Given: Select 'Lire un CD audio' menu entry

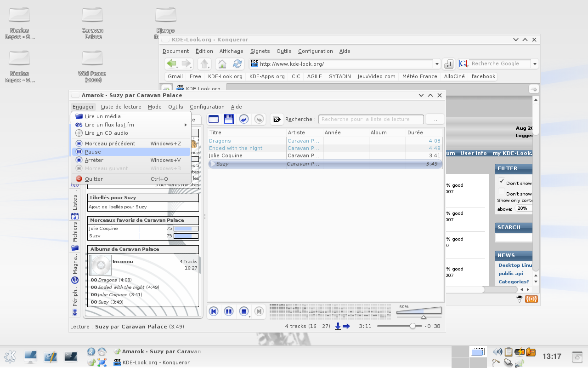Looking at the screenshot, I should pos(131,133).
